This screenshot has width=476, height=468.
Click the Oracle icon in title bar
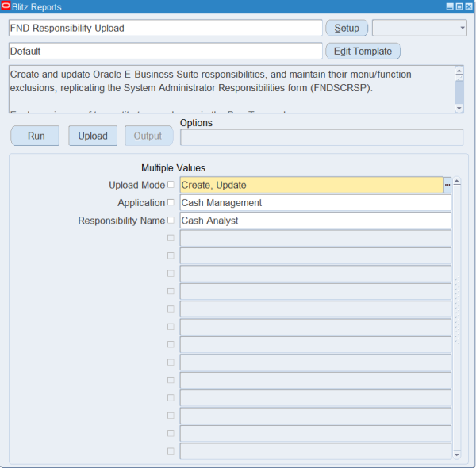pos(6,6)
